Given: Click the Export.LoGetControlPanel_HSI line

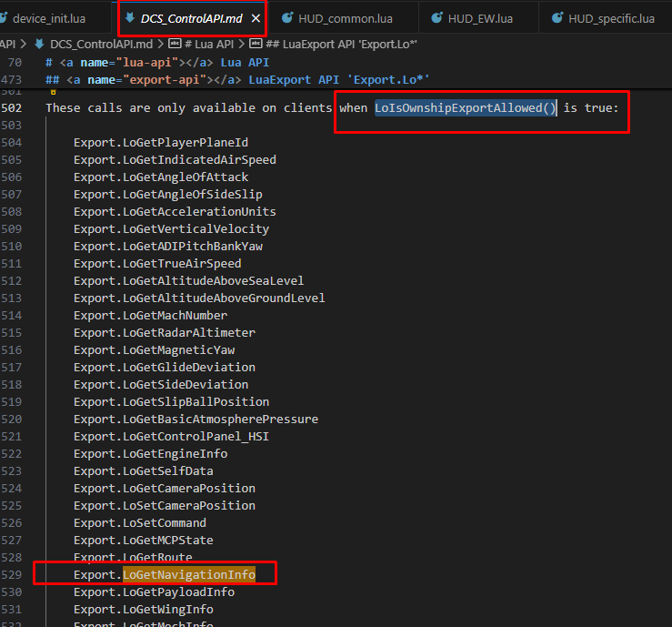Looking at the screenshot, I should pyautogui.click(x=172, y=437).
